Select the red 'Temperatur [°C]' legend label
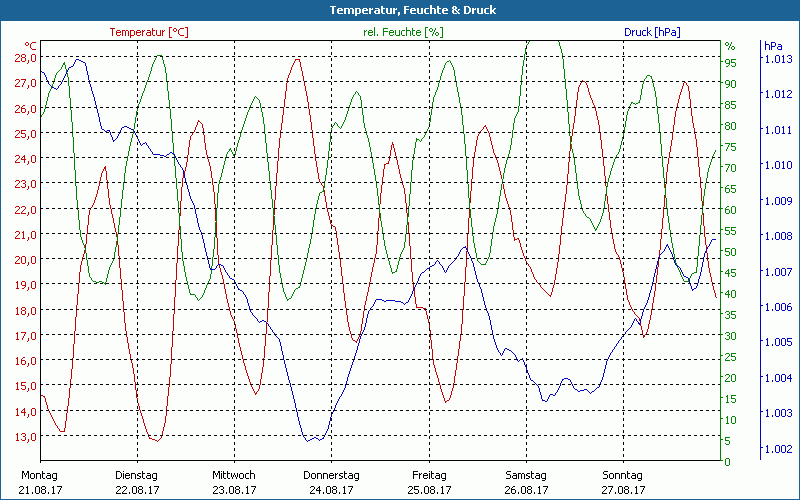800x500 pixels. pos(148,32)
